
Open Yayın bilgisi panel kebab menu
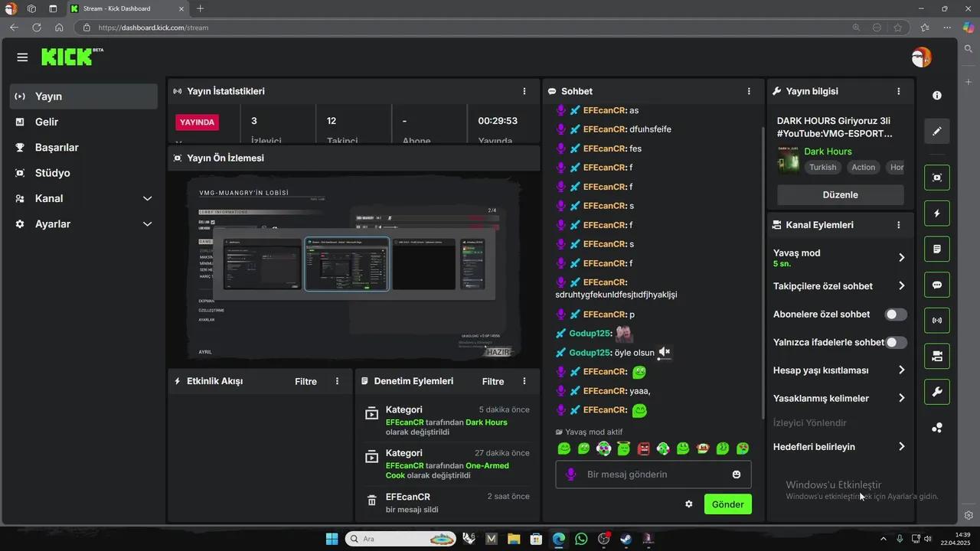(x=899, y=91)
